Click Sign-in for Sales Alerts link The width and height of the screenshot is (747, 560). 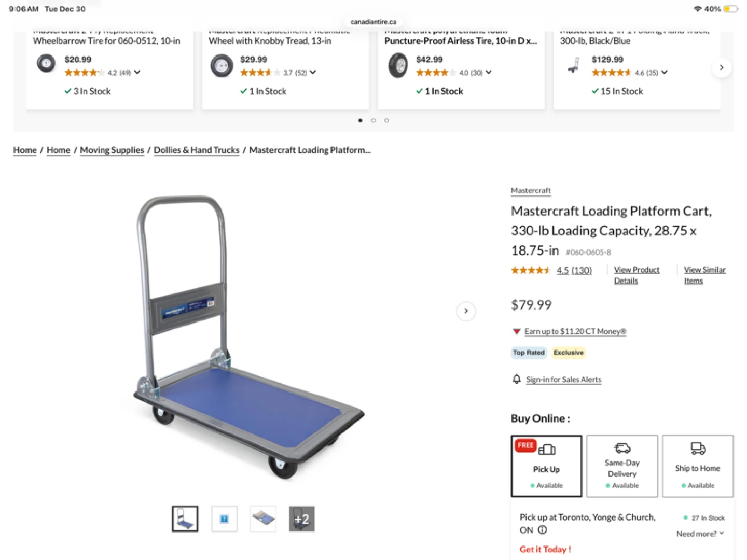point(563,380)
